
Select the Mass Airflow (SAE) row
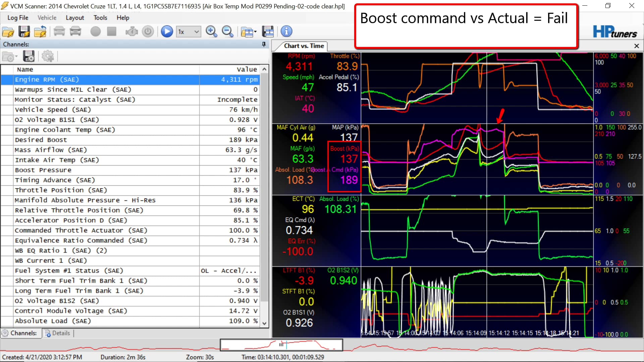[130, 150]
